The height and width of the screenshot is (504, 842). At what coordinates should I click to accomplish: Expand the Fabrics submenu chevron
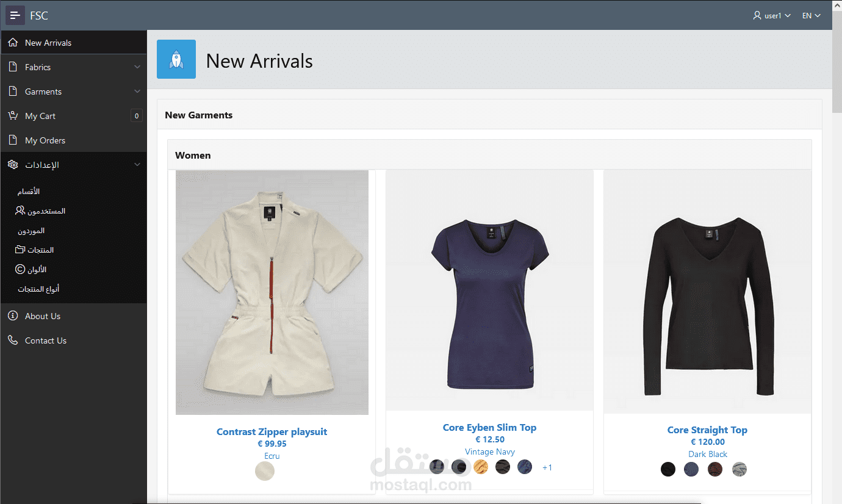137,67
